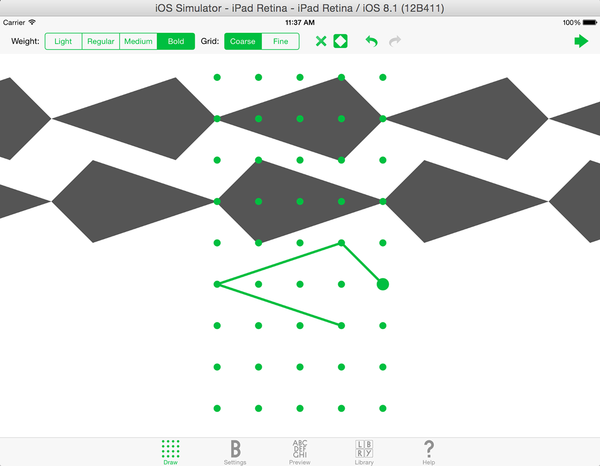Open the Preview tab
This screenshot has height=466, width=600.
pos(300,452)
